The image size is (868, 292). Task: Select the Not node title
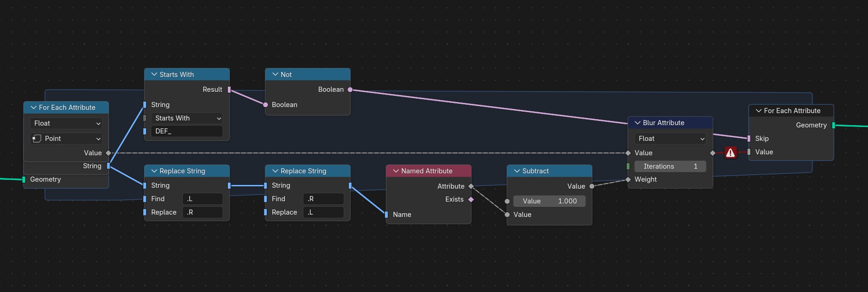point(286,75)
